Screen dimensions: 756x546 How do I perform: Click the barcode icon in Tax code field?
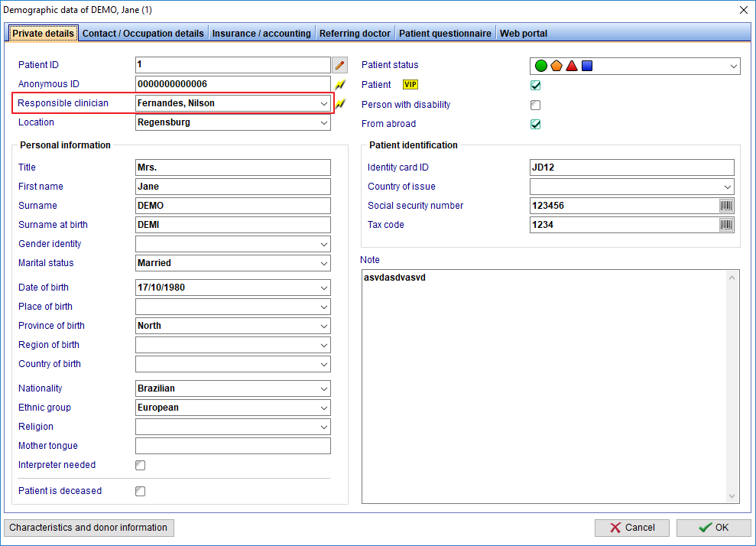(x=725, y=225)
